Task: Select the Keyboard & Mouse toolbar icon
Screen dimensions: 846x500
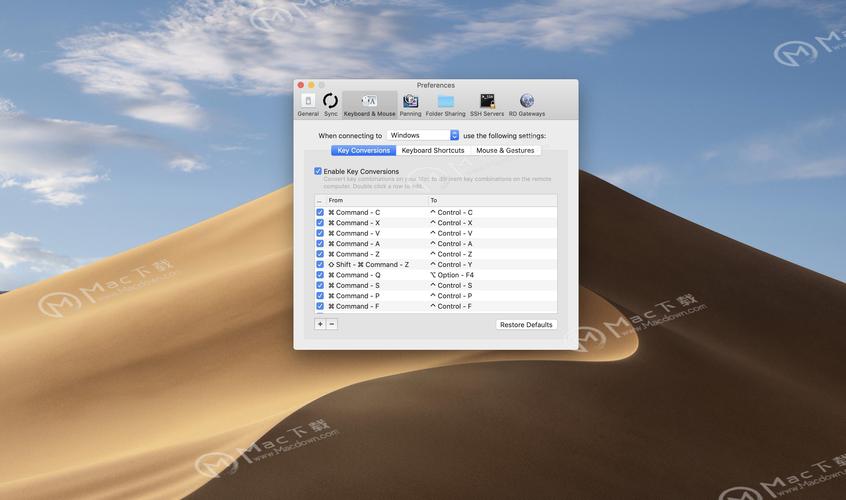Action: point(369,104)
